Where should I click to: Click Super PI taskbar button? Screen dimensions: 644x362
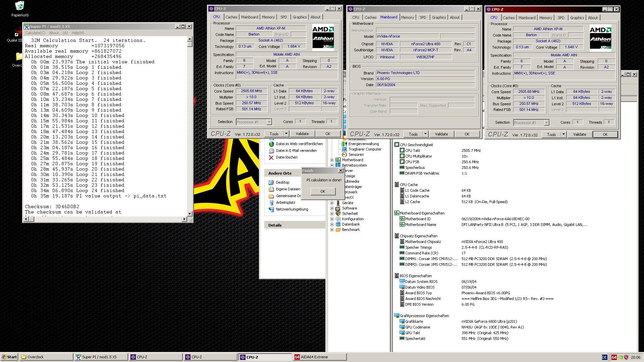(x=101, y=357)
